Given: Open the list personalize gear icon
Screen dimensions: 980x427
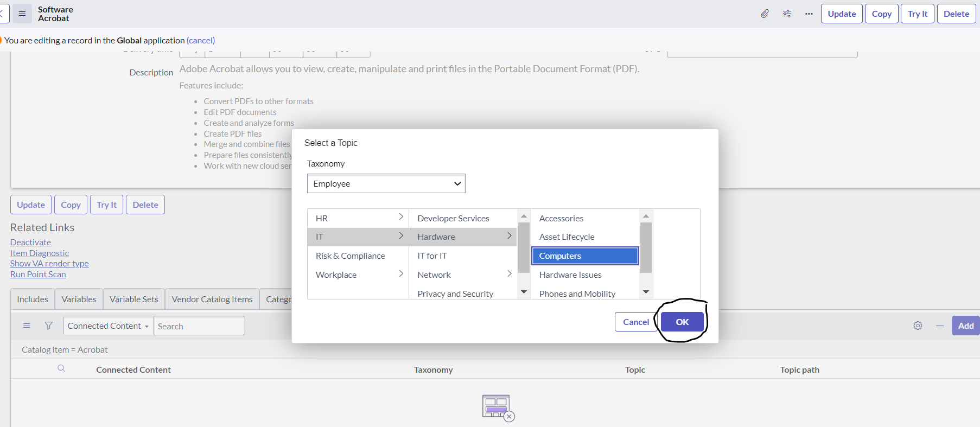Looking at the screenshot, I should (x=918, y=326).
